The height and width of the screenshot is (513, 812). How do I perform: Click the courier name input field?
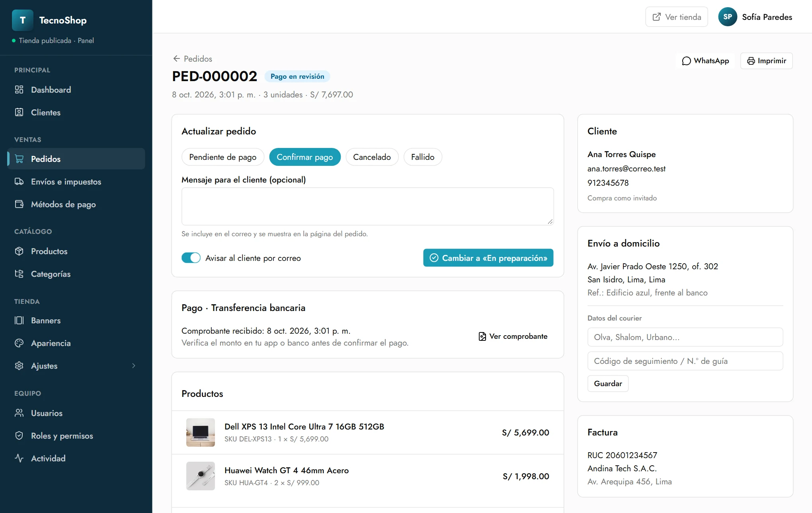pos(685,337)
